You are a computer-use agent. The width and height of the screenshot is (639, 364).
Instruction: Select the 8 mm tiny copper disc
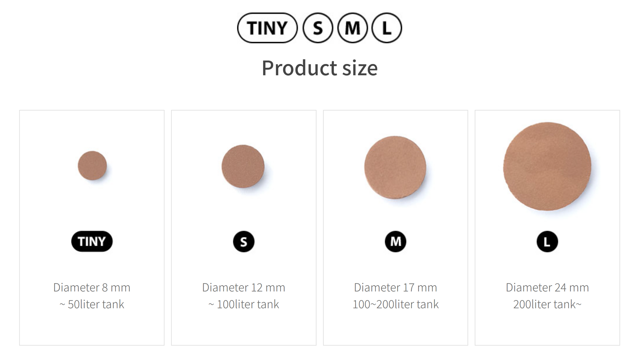coord(92,165)
